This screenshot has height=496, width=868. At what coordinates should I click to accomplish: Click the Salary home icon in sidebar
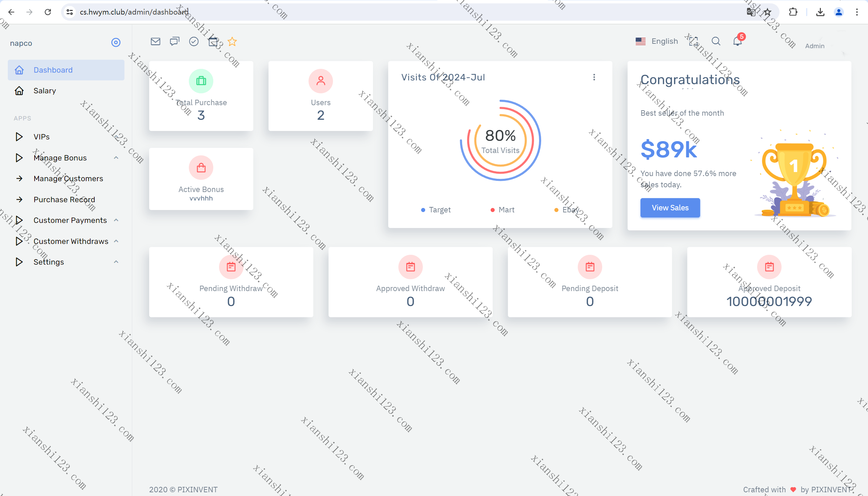point(19,91)
